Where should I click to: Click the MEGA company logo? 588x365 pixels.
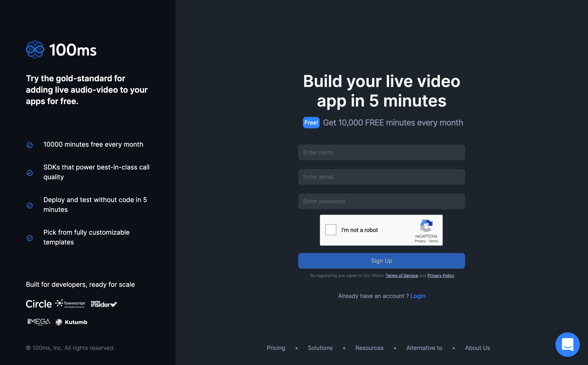[x=38, y=322]
